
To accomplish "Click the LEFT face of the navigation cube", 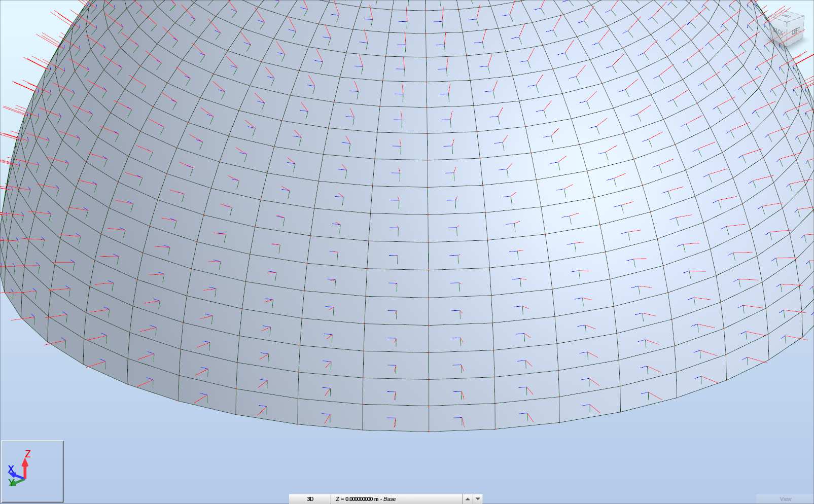I will click(796, 31).
